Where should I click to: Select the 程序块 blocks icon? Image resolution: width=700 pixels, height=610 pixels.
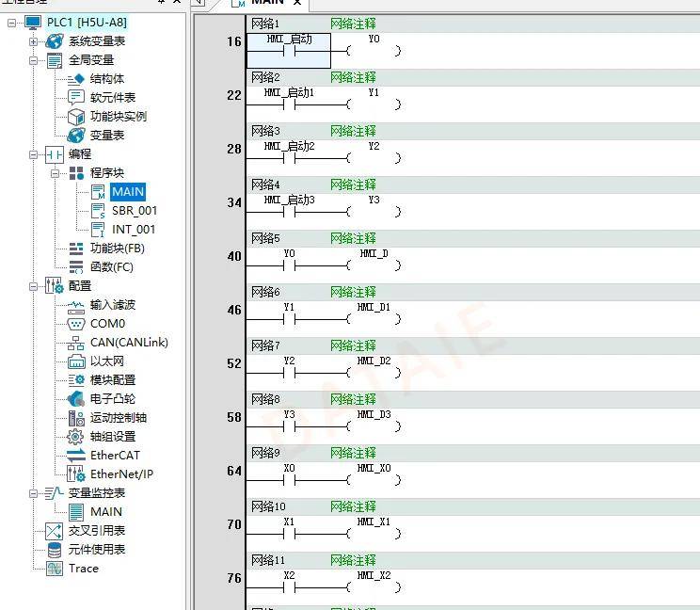76,173
